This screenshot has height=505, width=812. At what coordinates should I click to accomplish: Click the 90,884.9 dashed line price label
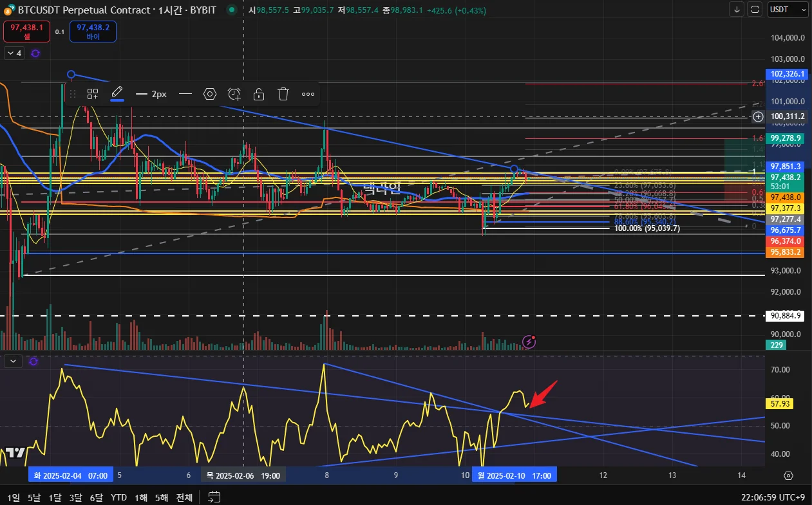click(x=786, y=315)
